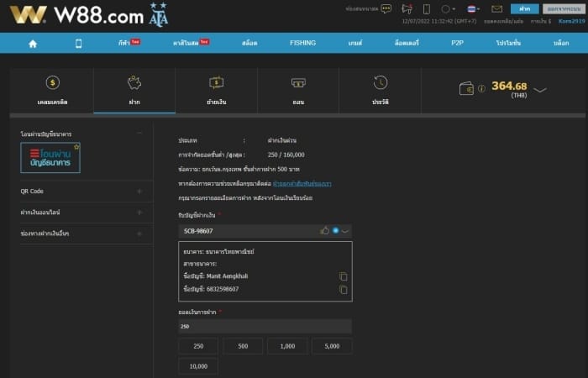Click the deposit amount field showing 250

(x=265, y=327)
